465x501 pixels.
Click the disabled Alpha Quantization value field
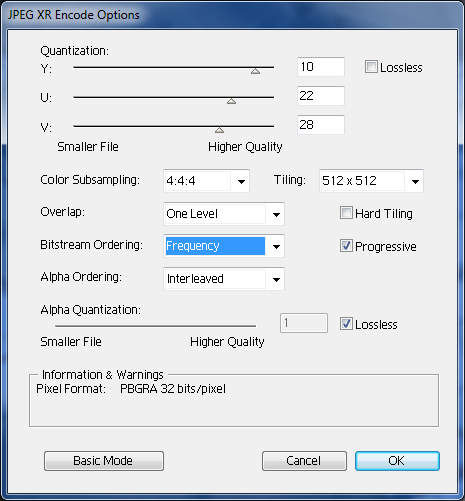coord(304,323)
